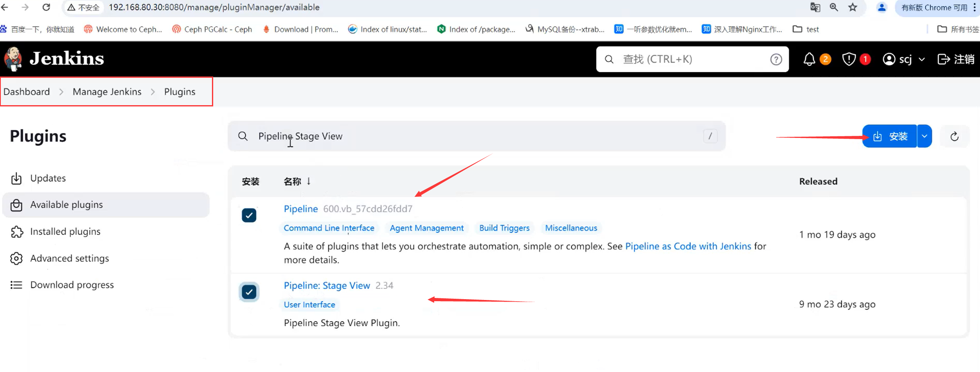Click the Build Triggers tag
Image resolution: width=980 pixels, height=372 pixels.
[505, 228]
